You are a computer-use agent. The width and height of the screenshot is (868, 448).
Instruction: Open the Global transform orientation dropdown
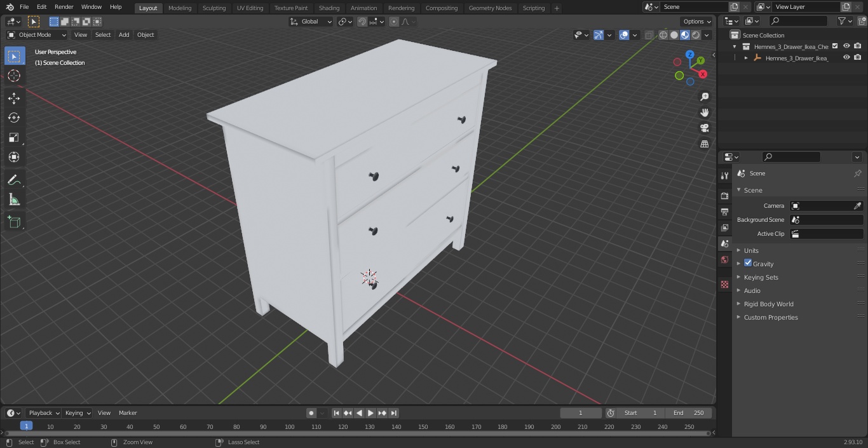coord(311,22)
